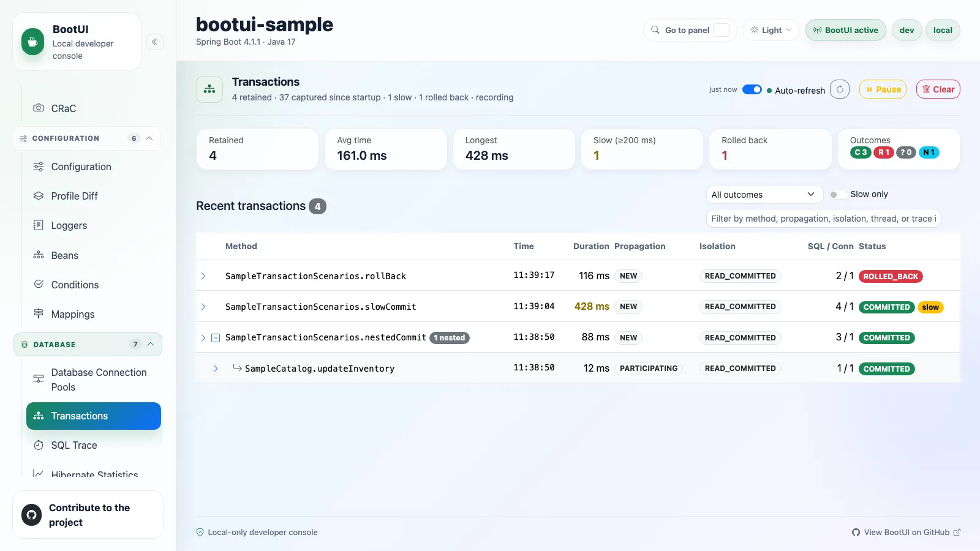
Task: Click the Transactions panel header icon
Action: [209, 89]
